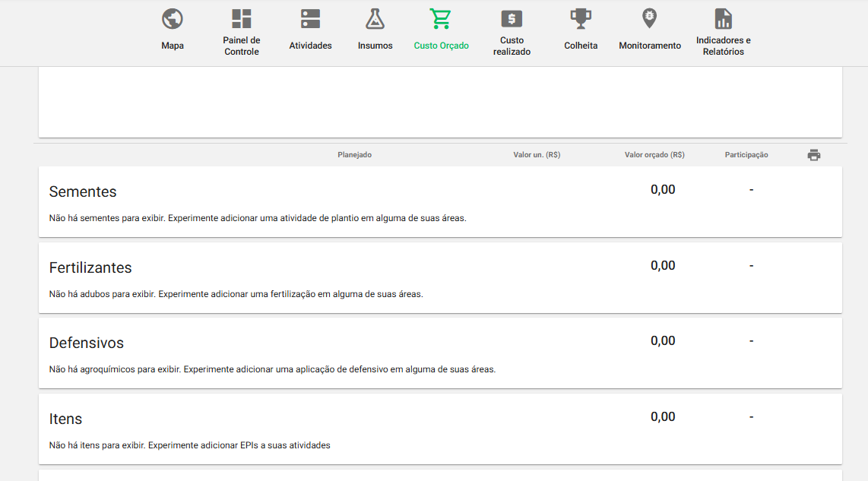Open Custo realizado dollar icon
This screenshot has height=481, width=868.
512,19
